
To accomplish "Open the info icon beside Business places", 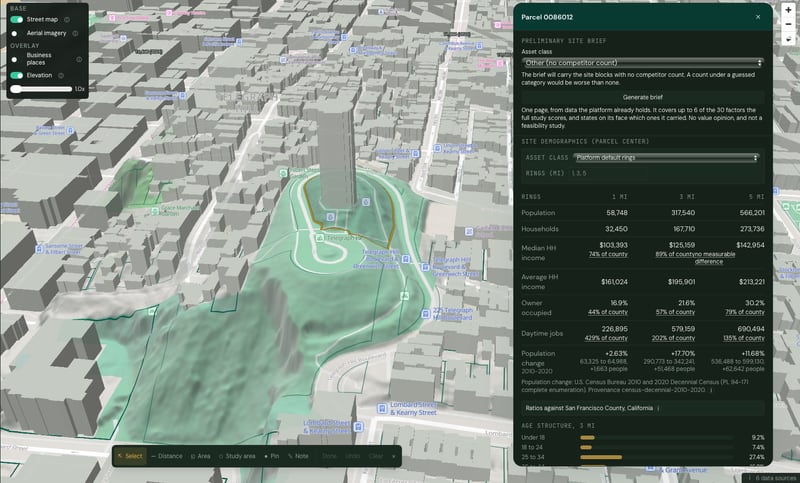I will click(79, 59).
